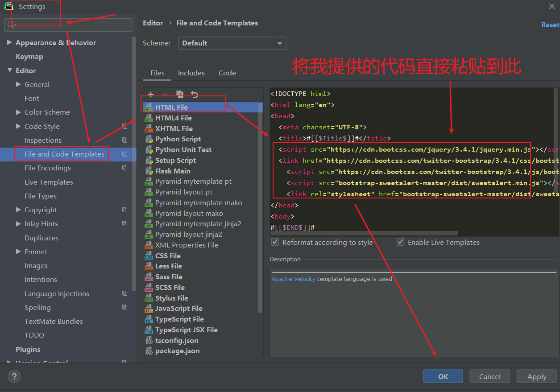Expand the Inlay Hints node
Screen dimensions: 560x392
18,224
